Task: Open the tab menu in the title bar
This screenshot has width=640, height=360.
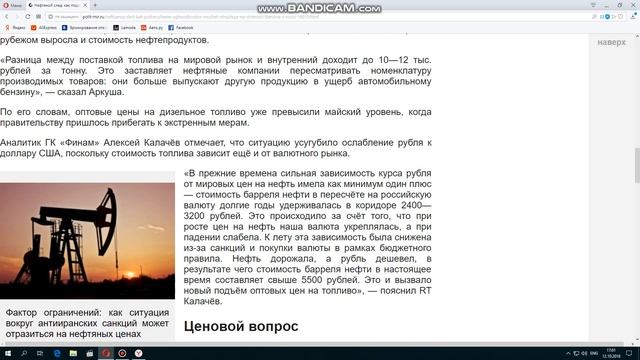Action: pyautogui.click(x=593, y=5)
